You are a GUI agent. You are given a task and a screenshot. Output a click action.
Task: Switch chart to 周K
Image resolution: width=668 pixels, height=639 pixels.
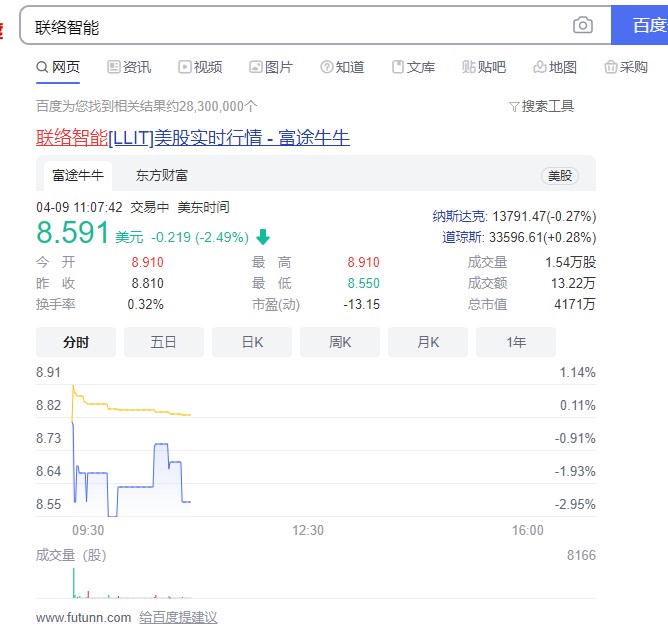click(x=340, y=342)
